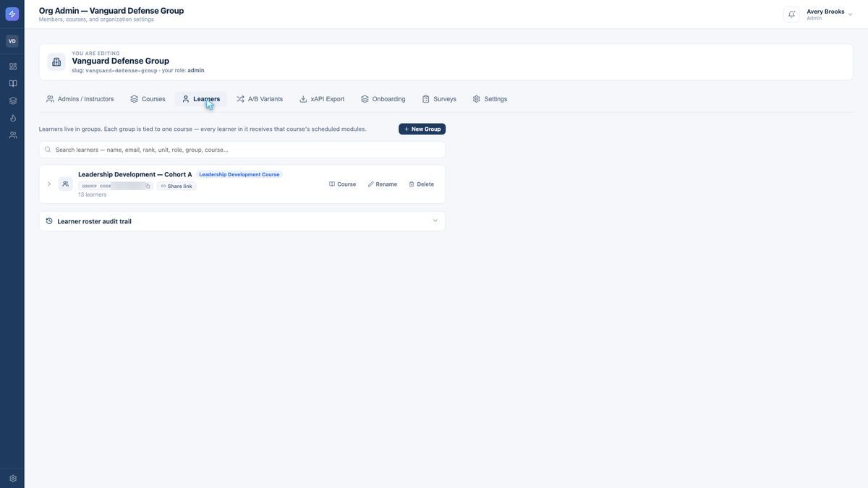
Task: Open the stacked layers icon in sidebar
Action: 12,101
